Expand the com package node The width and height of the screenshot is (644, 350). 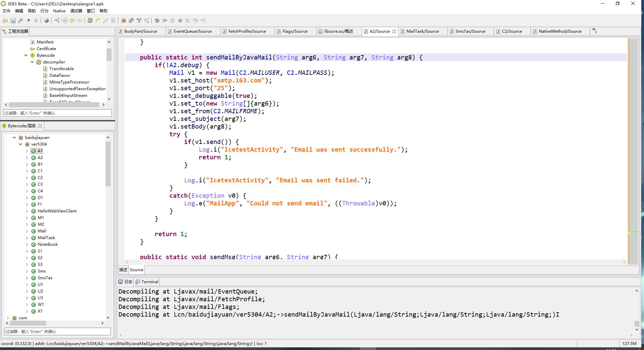point(8,318)
